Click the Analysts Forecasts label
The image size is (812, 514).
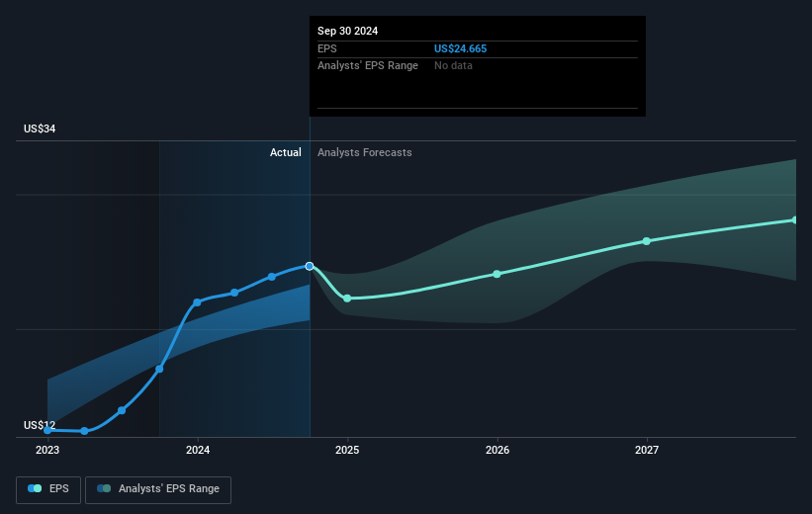[x=365, y=152]
